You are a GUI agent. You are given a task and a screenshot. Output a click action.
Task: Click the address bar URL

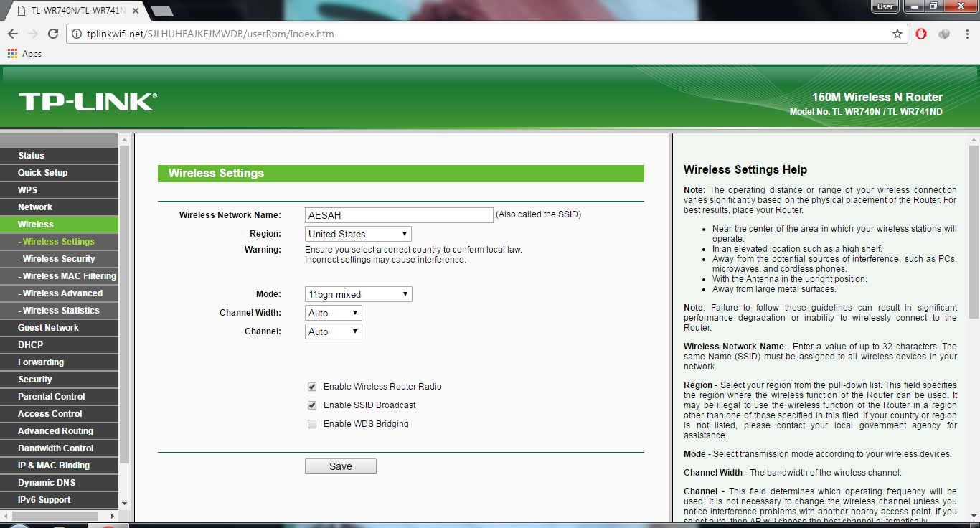[x=210, y=34]
